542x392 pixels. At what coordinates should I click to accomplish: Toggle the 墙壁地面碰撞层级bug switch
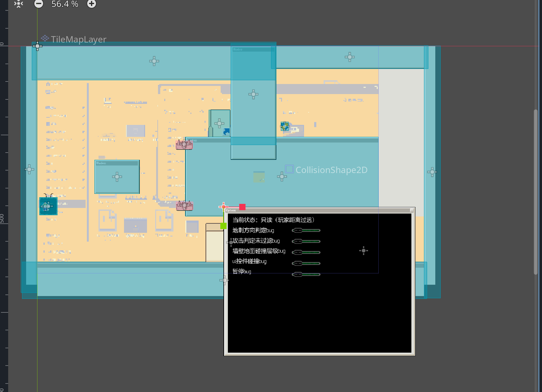pyautogui.click(x=306, y=252)
